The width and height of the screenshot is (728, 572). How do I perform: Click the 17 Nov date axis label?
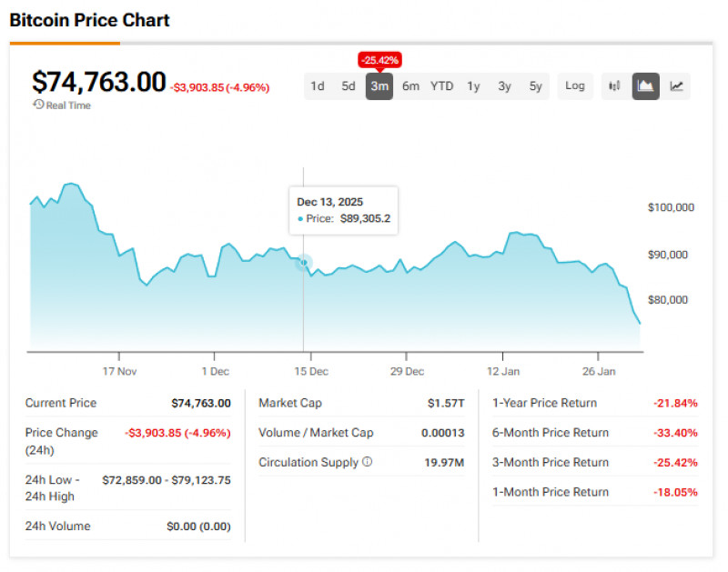pyautogui.click(x=119, y=371)
